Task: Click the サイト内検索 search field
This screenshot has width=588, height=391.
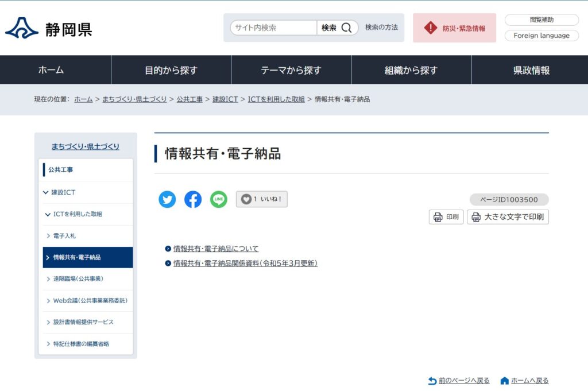Action: 274,28
